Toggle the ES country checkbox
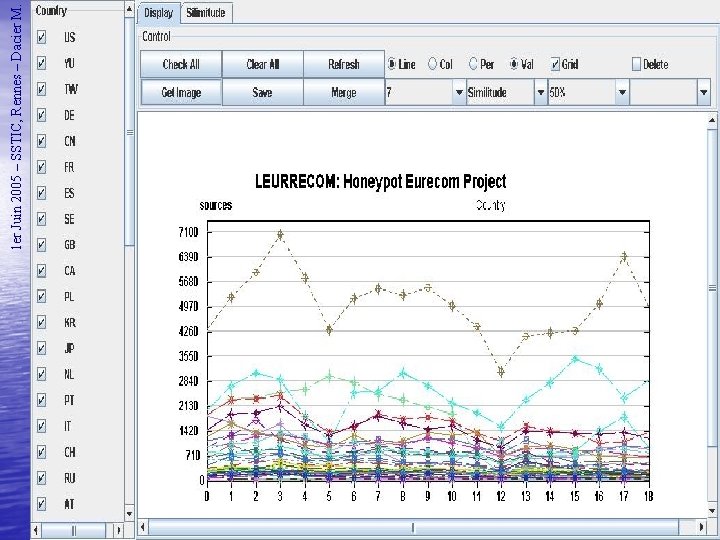Screen dimensions: 720x540 coord(41,192)
